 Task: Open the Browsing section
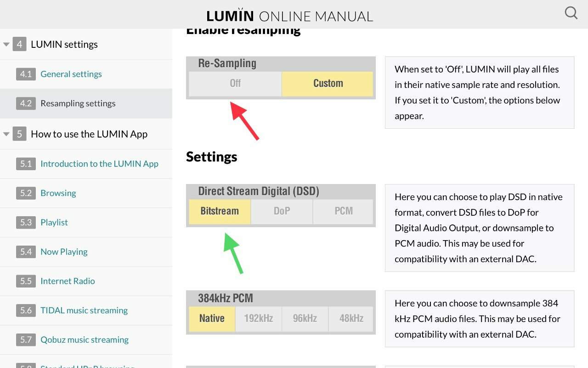click(58, 193)
